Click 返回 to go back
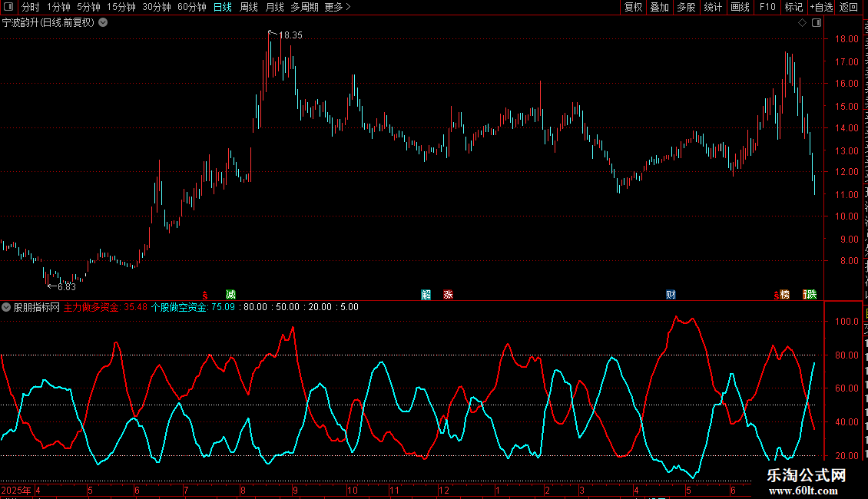The height and width of the screenshot is (499, 868). tap(848, 7)
